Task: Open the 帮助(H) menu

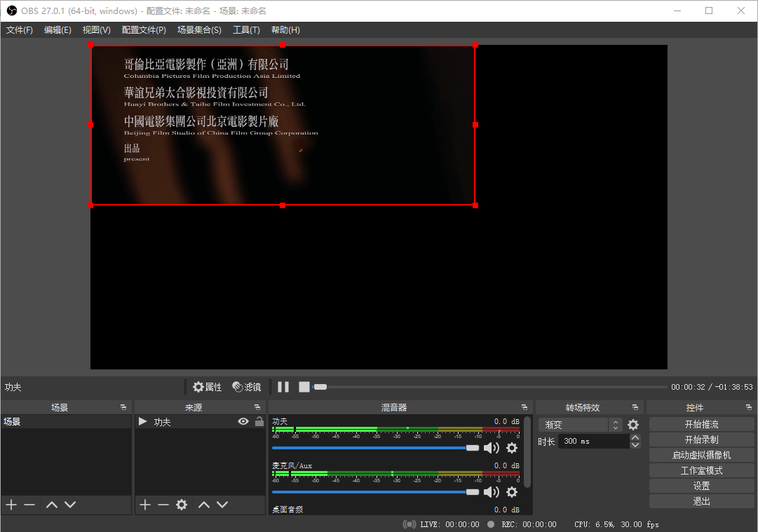Action: click(285, 30)
